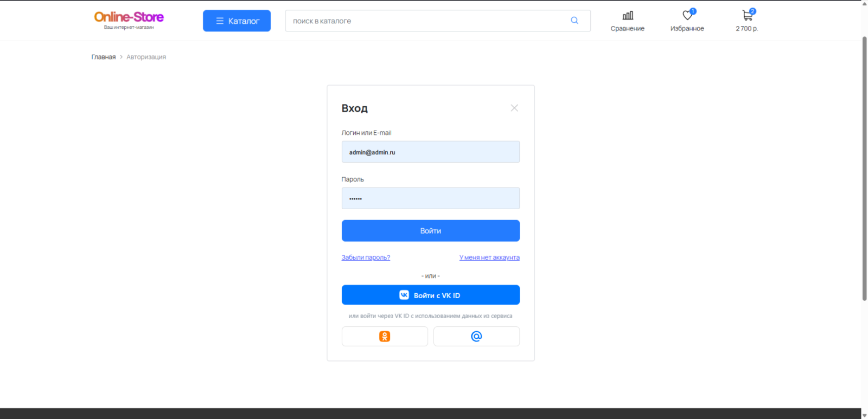Image resolution: width=868 pixels, height=419 pixels.
Task: Open Избранное favorites heart icon
Action: [687, 16]
